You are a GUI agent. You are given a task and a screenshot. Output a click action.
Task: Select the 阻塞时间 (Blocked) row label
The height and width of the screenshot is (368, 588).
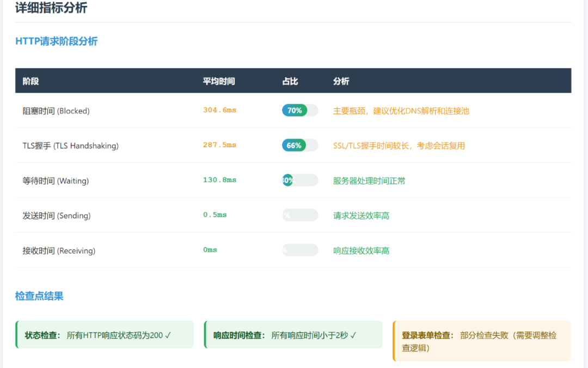coord(56,111)
